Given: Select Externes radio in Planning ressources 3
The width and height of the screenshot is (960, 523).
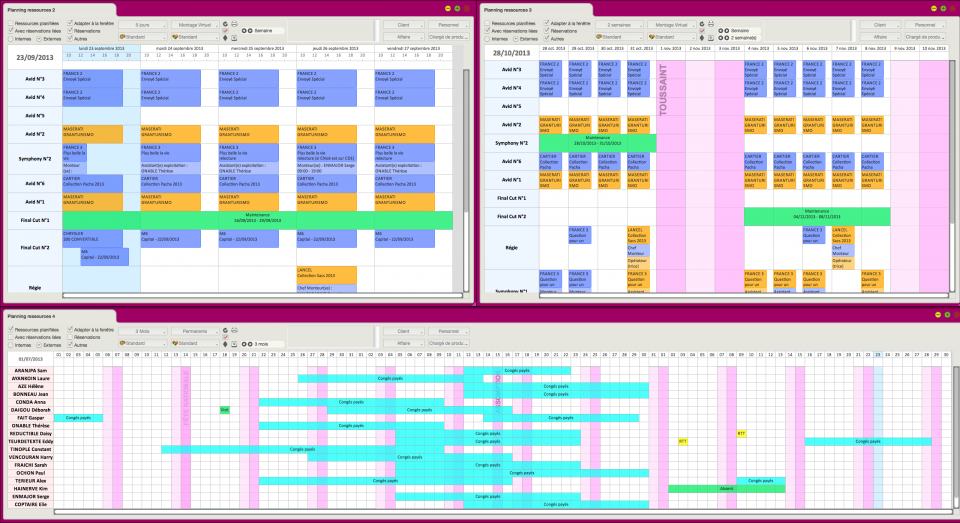Looking at the screenshot, I should 516,39.
